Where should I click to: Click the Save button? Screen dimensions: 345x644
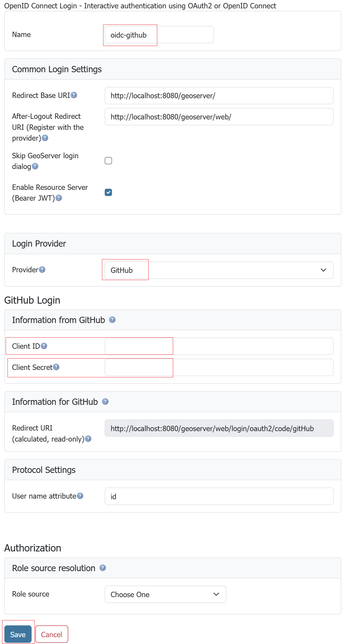pyautogui.click(x=18, y=634)
